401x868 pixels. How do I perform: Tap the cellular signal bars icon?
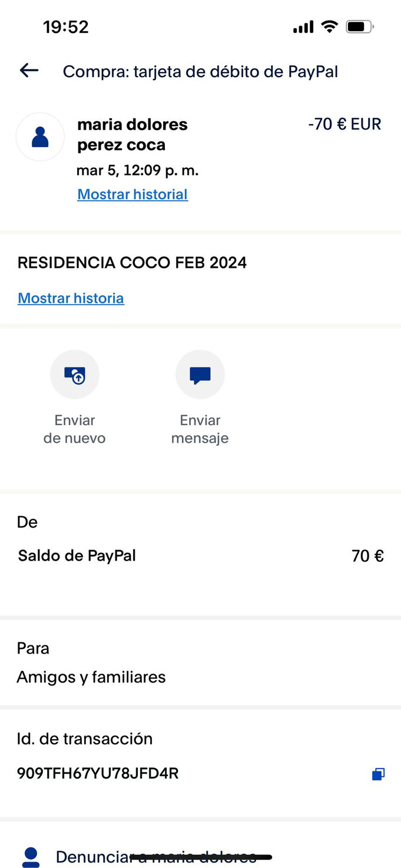(x=303, y=27)
